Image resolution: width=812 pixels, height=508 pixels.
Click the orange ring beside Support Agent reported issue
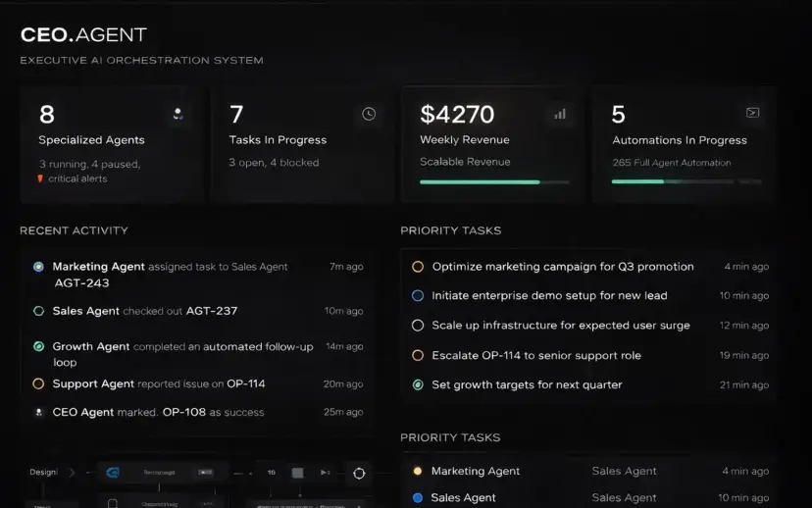point(38,383)
